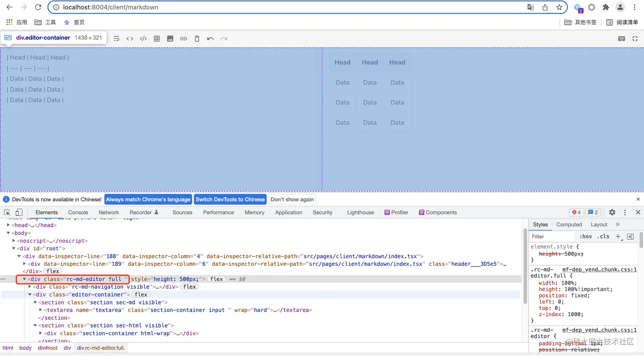Insert an image using the picture icon
644x356 pixels.
[x=170, y=39]
